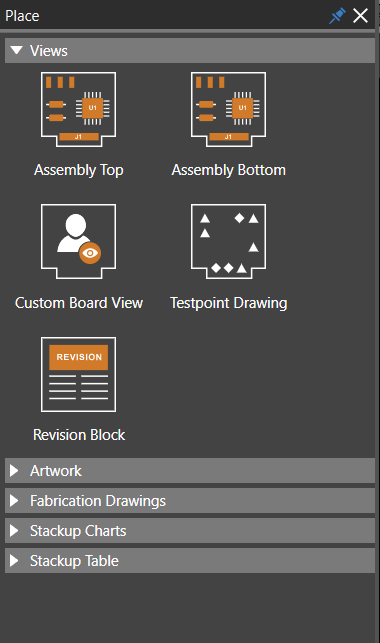
Task: Expand the Artwork section arrow
Action: 14,470
